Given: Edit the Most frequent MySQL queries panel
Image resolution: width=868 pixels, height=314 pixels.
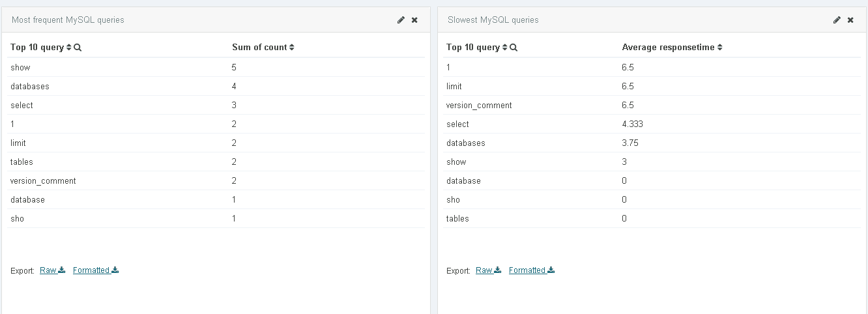Looking at the screenshot, I should click(x=401, y=20).
